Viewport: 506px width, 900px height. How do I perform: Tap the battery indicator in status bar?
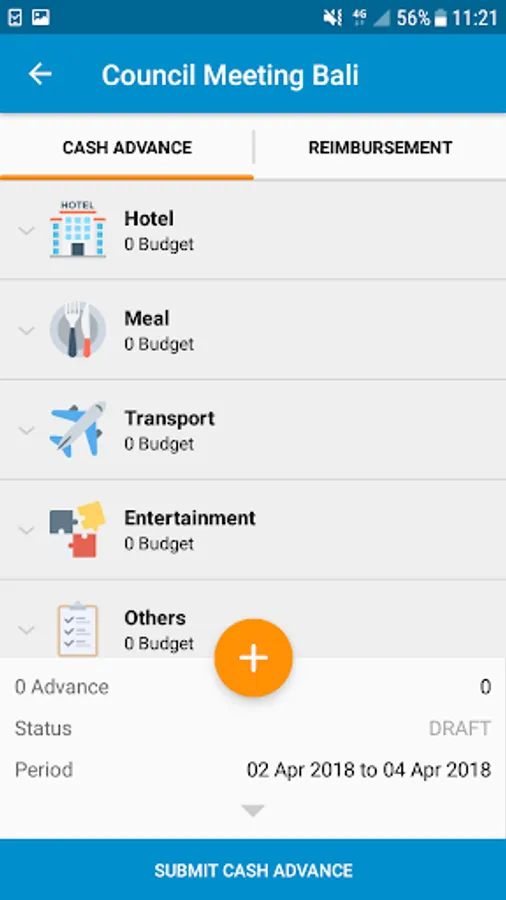click(440, 18)
